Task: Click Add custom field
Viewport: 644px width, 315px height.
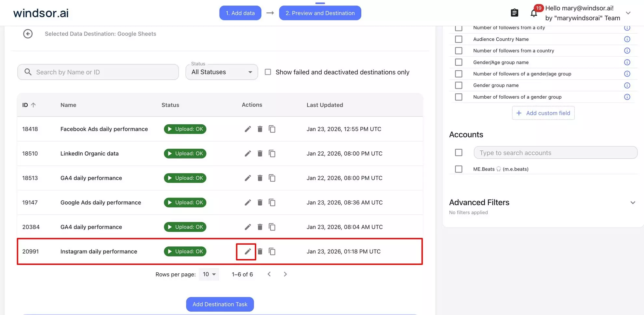Action: click(543, 113)
